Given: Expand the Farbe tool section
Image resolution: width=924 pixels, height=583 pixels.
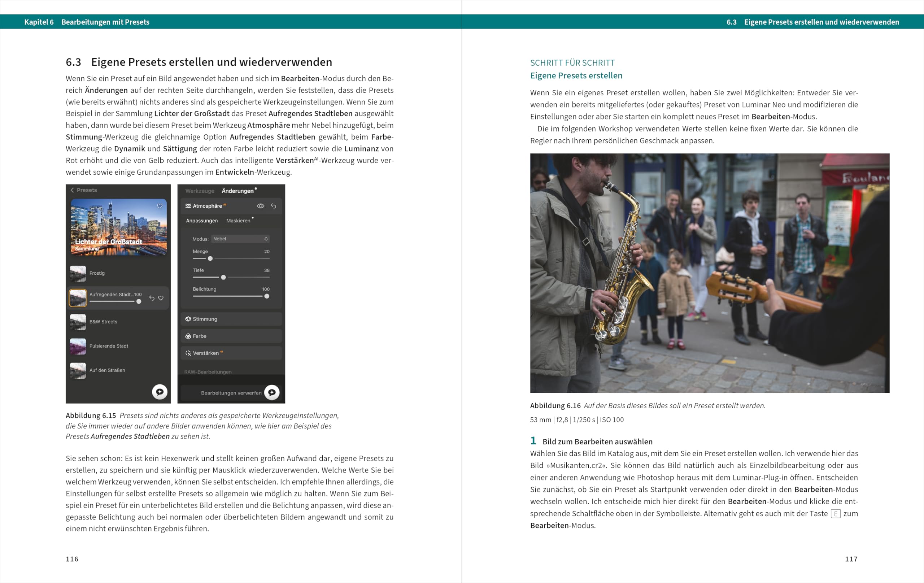Looking at the screenshot, I should point(231,336).
